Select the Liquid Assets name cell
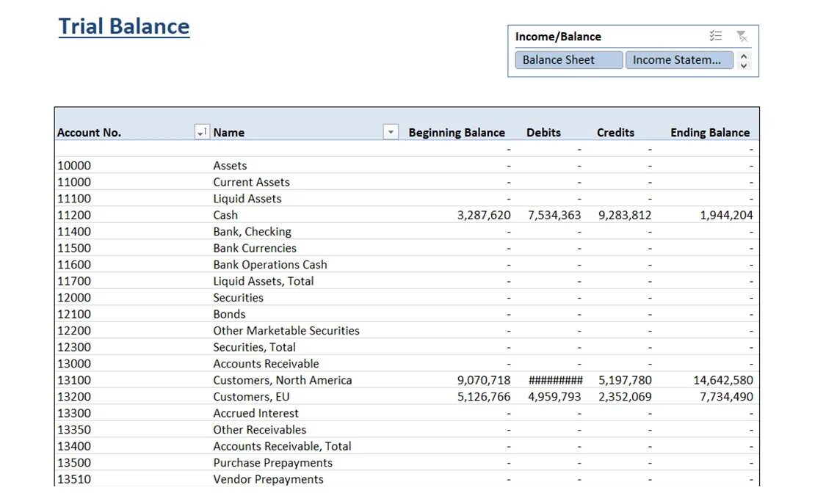The image size is (837, 504). tap(247, 198)
